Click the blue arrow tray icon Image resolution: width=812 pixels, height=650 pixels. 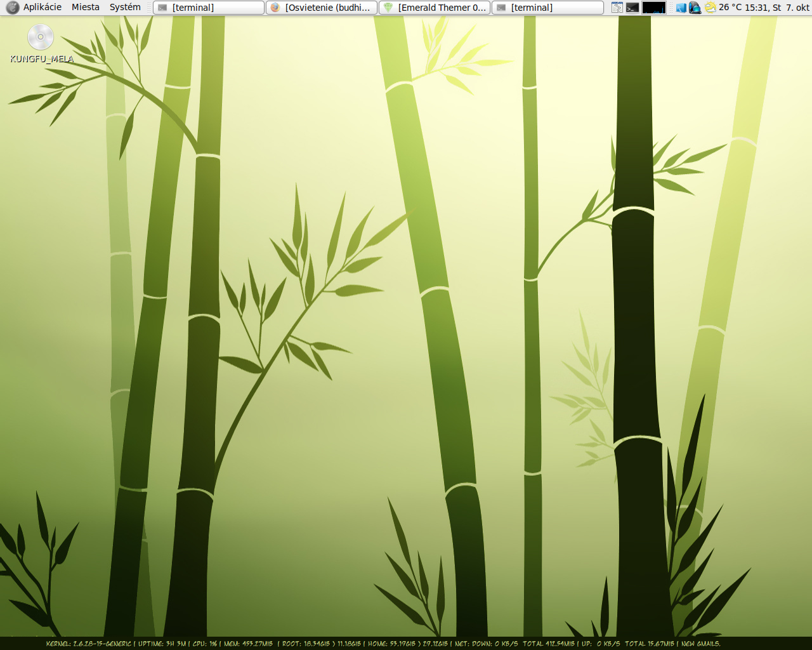tap(681, 8)
